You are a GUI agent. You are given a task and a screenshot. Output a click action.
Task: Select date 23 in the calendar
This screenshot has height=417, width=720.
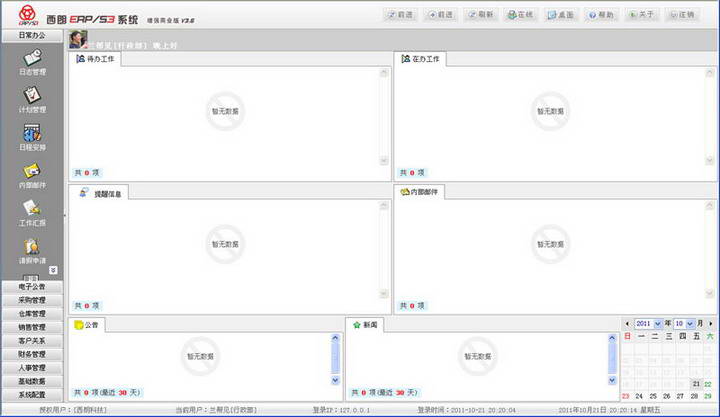(626, 396)
